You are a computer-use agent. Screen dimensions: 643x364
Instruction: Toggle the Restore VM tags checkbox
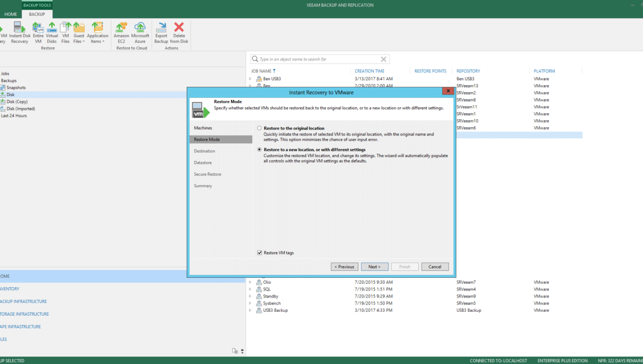(x=259, y=253)
